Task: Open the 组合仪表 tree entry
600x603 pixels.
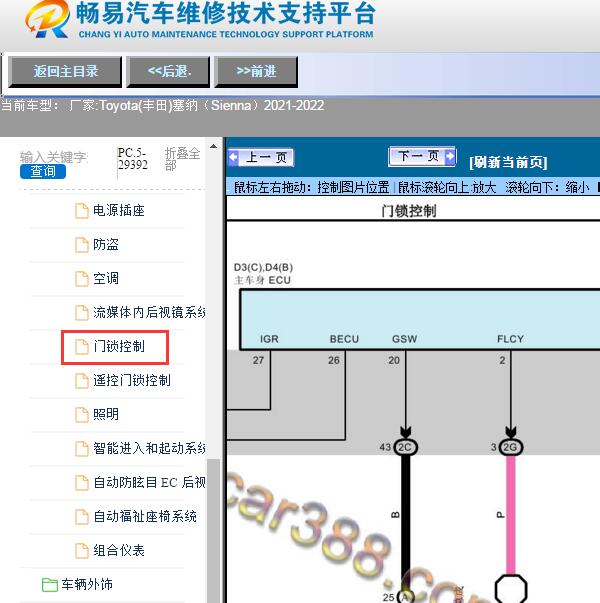Action: click(119, 550)
